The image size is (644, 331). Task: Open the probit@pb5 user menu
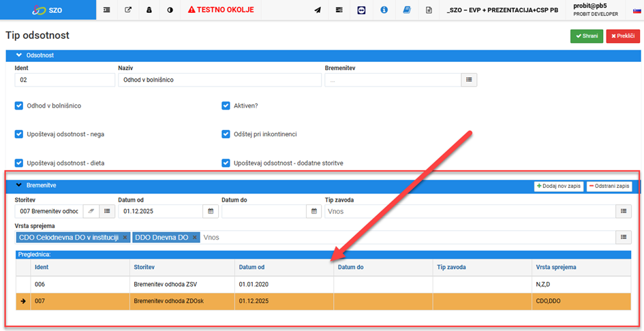tap(596, 10)
